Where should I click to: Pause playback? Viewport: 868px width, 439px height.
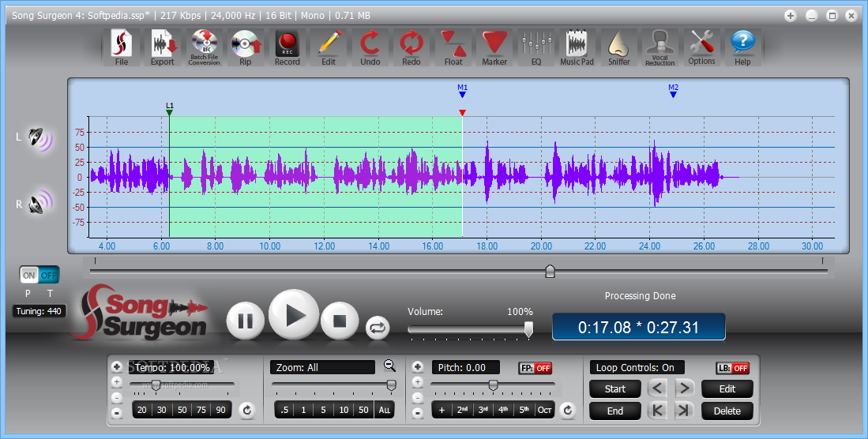(x=245, y=321)
